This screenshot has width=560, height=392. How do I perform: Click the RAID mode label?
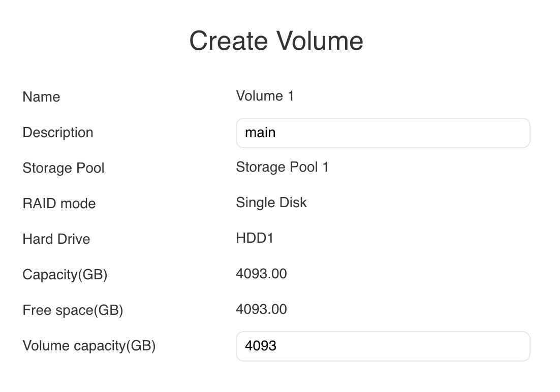pyautogui.click(x=58, y=203)
